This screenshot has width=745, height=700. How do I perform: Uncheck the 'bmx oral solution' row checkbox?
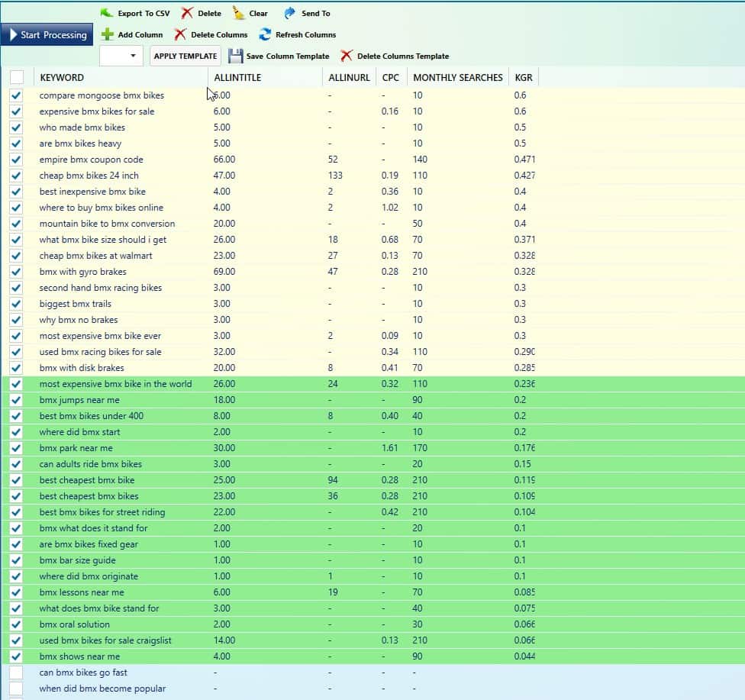[x=16, y=624]
